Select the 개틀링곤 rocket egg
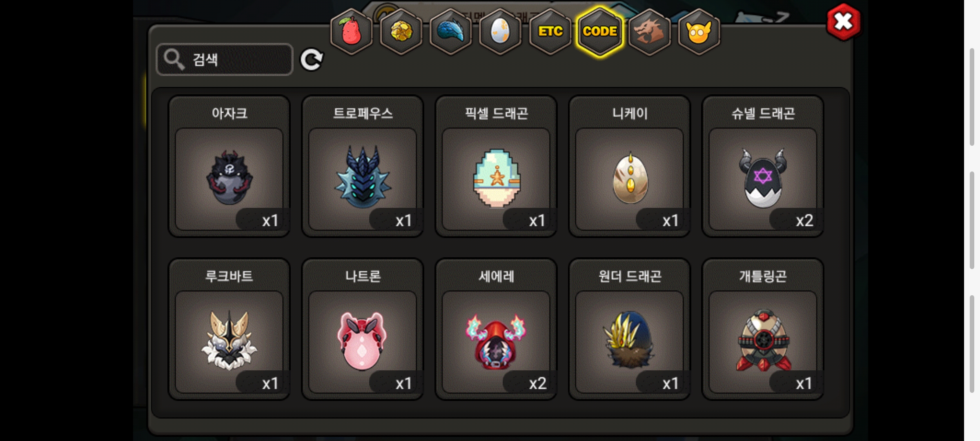The image size is (980, 441). [x=763, y=329]
